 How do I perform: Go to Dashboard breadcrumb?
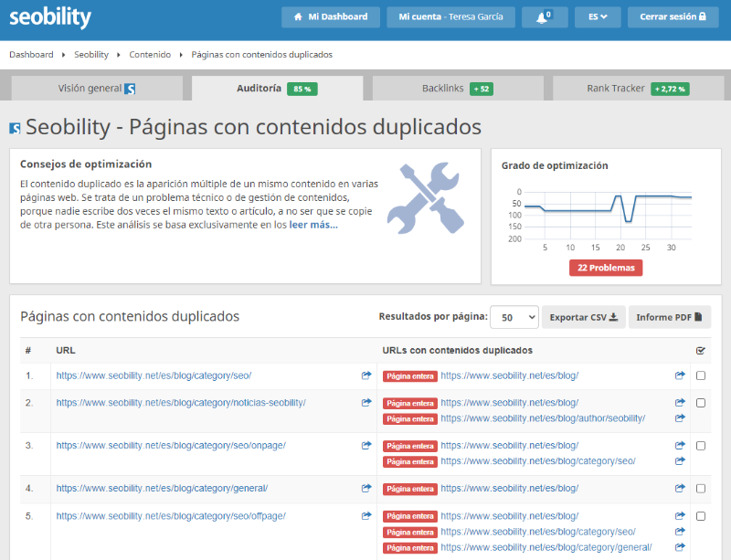(31, 55)
